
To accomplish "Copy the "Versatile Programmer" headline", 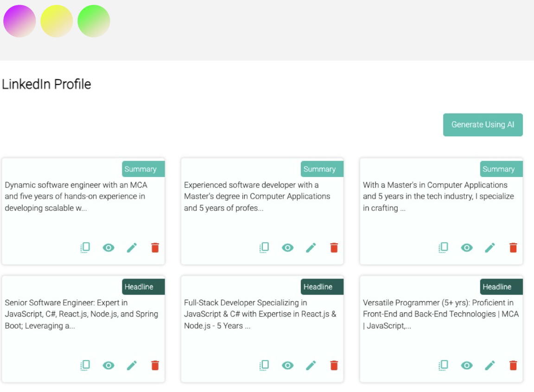I will (443, 365).
